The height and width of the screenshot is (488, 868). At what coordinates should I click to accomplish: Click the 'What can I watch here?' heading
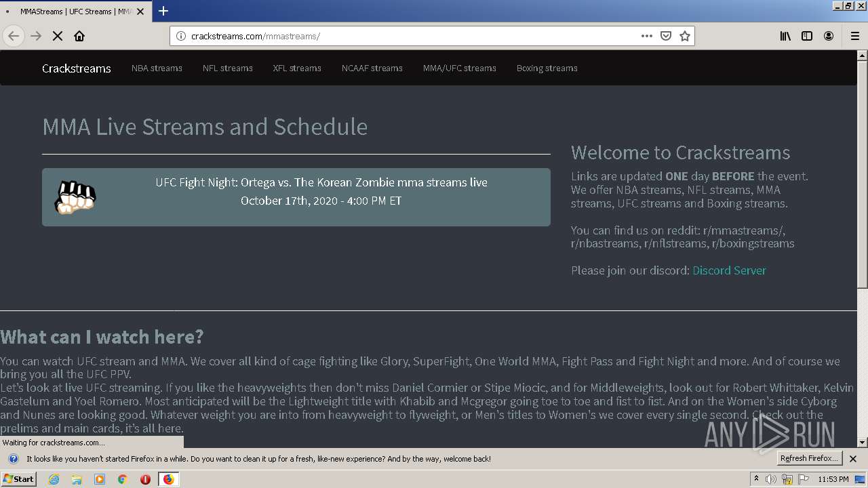point(102,337)
